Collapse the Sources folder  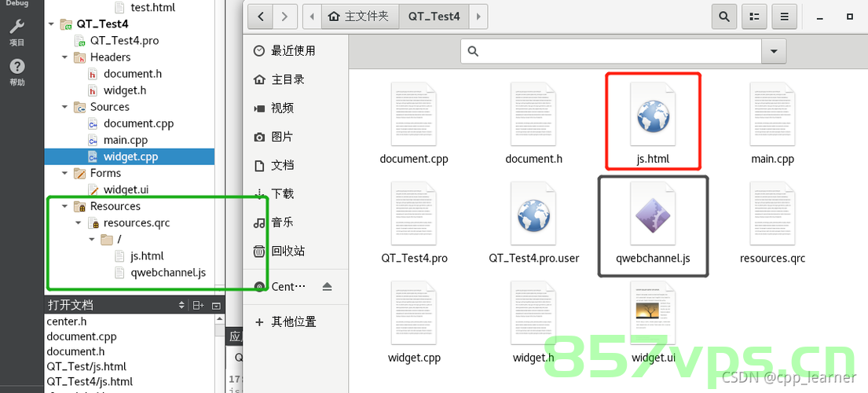point(64,107)
